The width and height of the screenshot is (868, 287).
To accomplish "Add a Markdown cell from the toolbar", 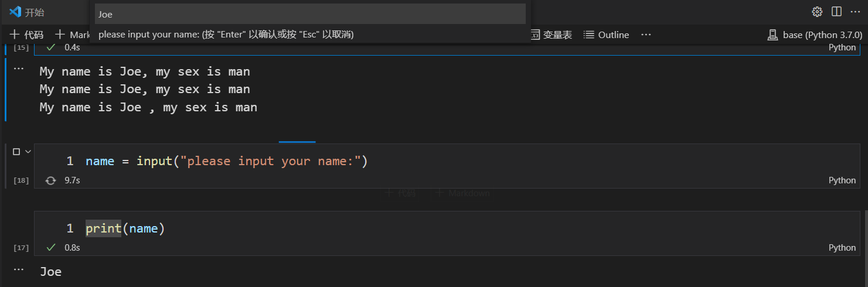I will tap(73, 35).
